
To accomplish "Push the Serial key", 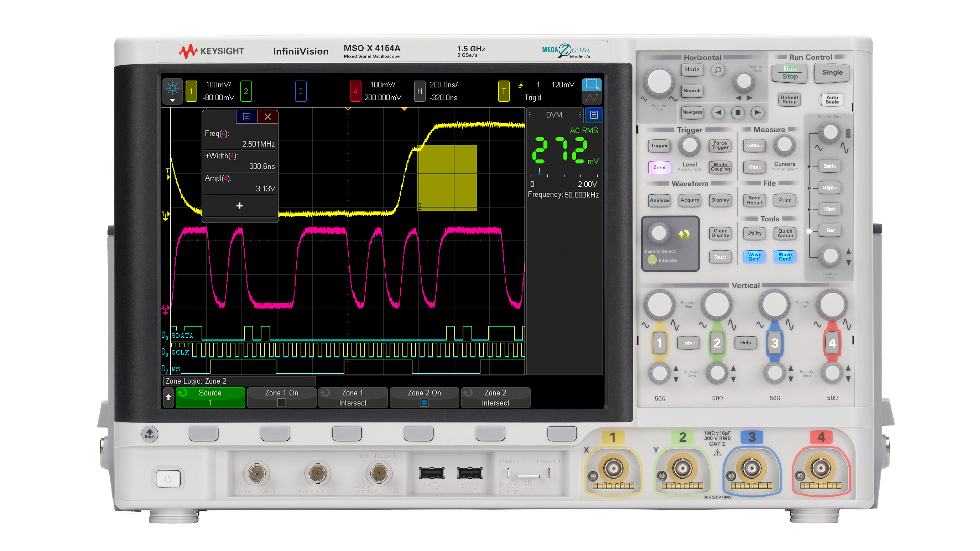I will coord(829,166).
